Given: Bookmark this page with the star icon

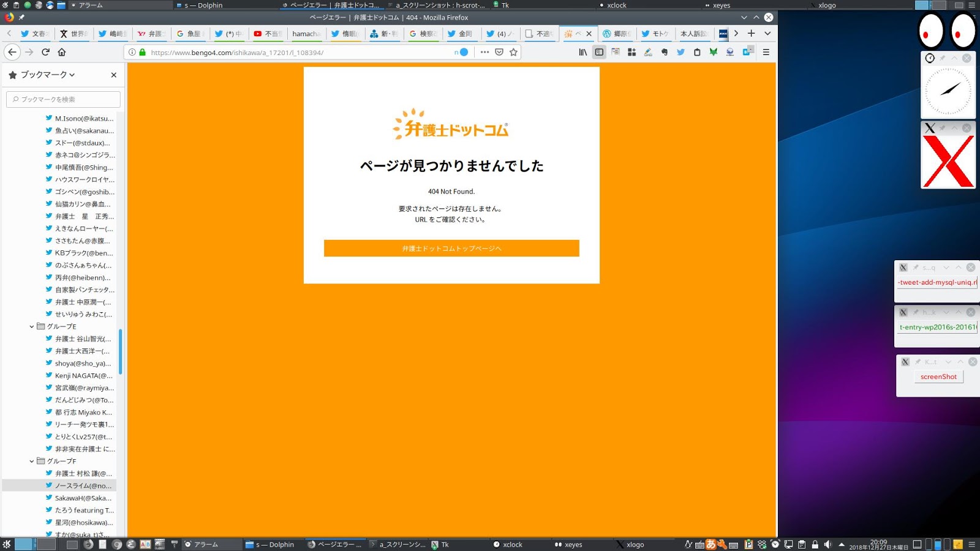Looking at the screenshot, I should pos(513,52).
